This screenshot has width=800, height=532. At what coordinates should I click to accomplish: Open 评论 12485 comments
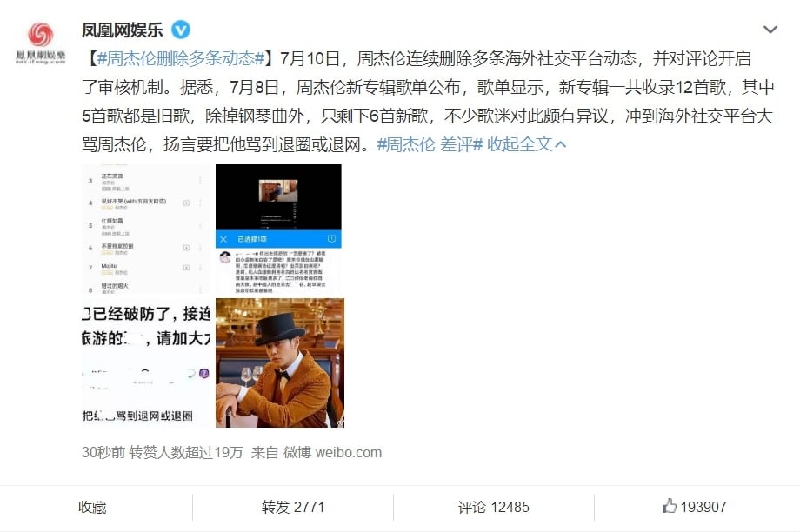point(493,507)
